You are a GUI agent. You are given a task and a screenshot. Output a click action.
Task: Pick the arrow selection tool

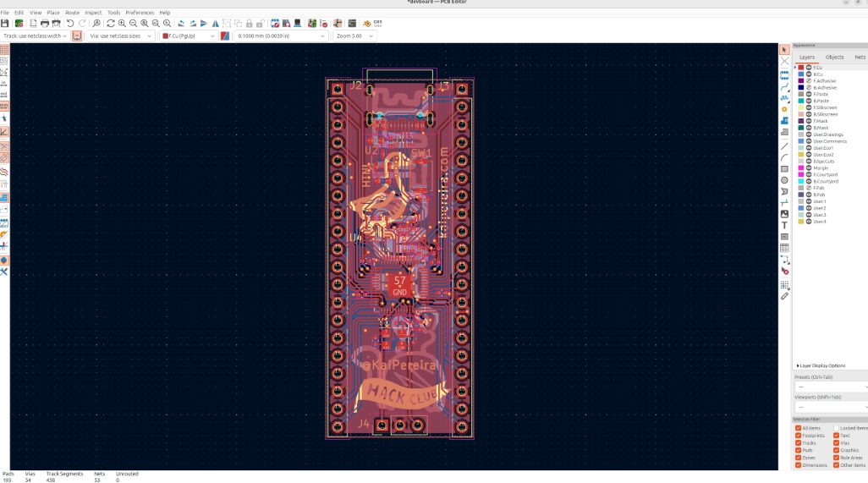(784, 50)
